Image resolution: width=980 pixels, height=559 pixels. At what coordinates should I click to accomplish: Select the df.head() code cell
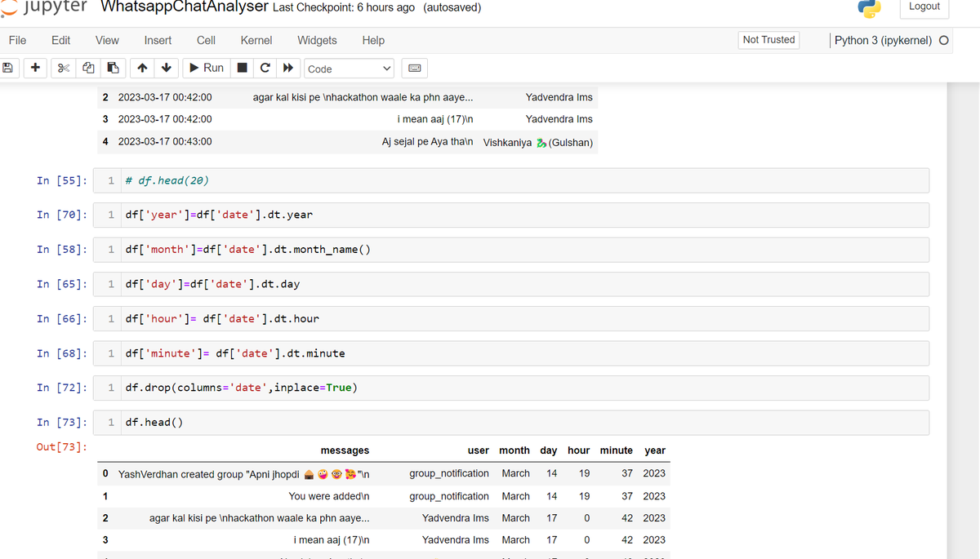(x=513, y=423)
